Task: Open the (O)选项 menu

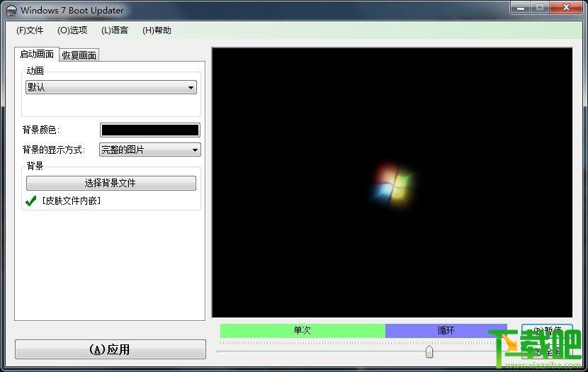Action: tap(72, 30)
